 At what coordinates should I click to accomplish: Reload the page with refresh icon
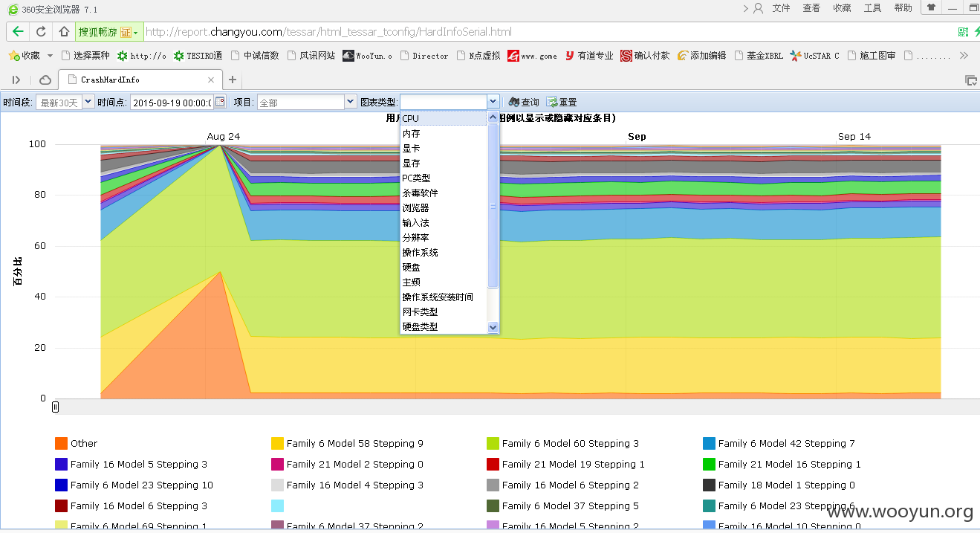(41, 32)
